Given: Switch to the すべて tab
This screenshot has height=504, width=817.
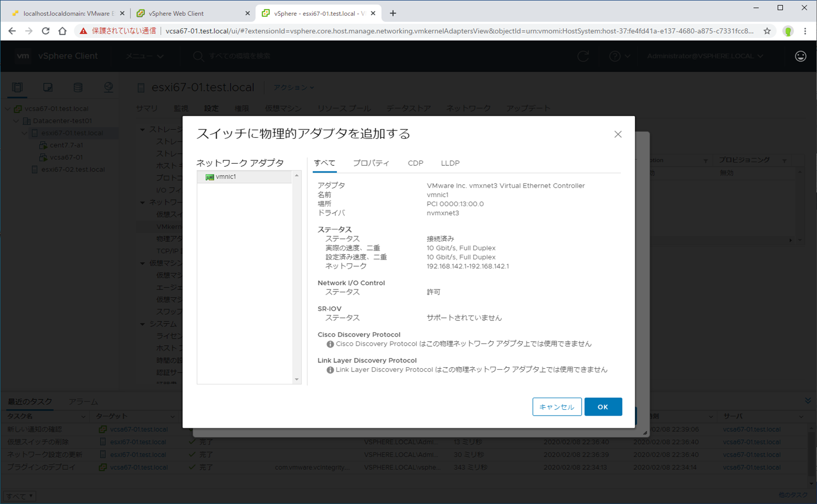Looking at the screenshot, I should (x=324, y=163).
